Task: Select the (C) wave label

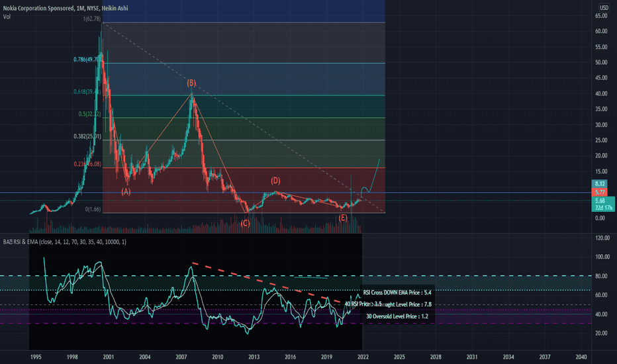Action: pyautogui.click(x=245, y=224)
